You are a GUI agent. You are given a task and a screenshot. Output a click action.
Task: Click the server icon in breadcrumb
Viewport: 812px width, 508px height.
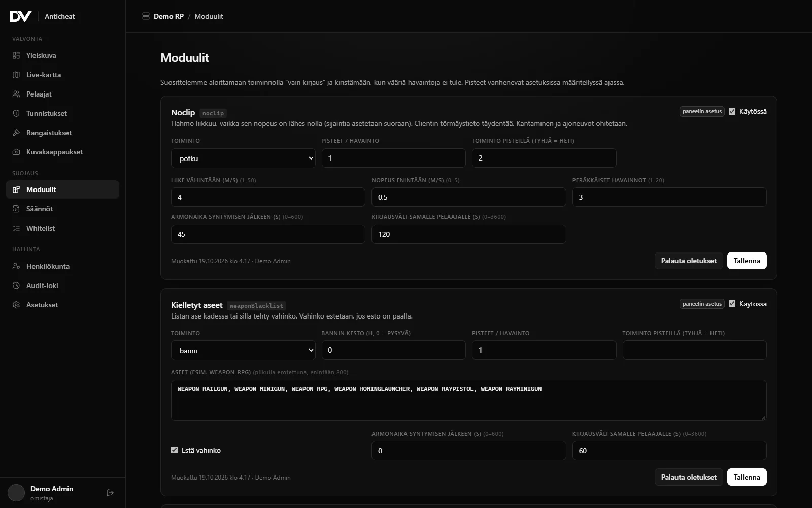point(146,16)
